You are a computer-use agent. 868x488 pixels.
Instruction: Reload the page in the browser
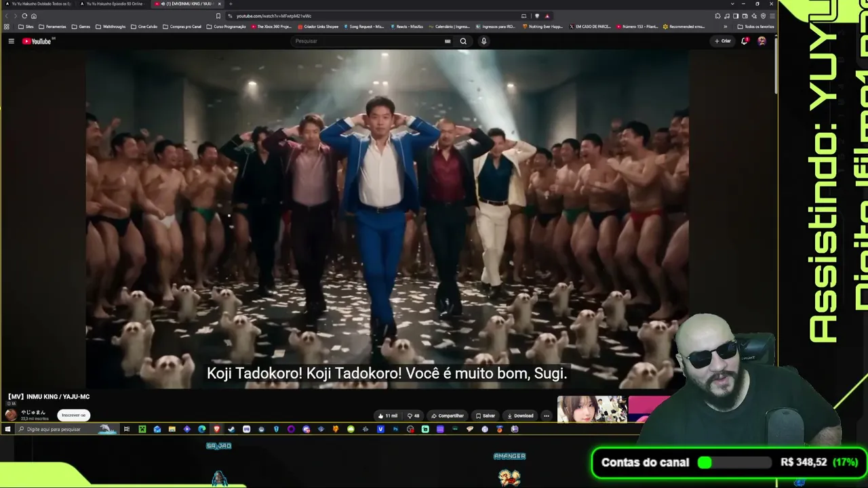pos(24,16)
